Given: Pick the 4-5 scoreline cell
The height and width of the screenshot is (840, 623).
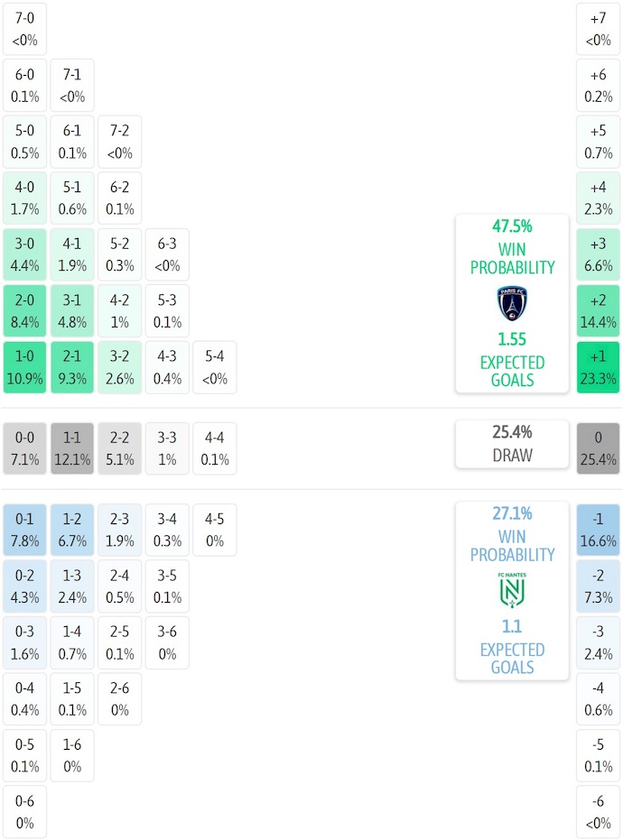Looking at the screenshot, I should [x=214, y=530].
